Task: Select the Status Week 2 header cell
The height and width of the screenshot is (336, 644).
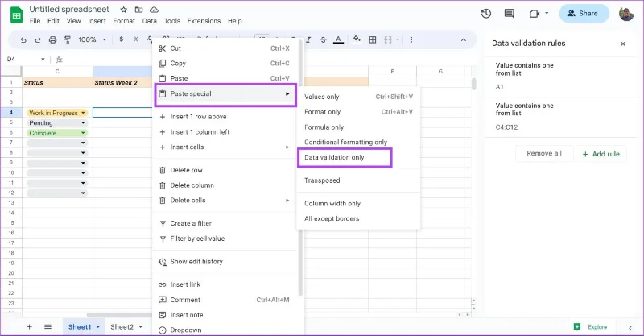Action: (122, 83)
